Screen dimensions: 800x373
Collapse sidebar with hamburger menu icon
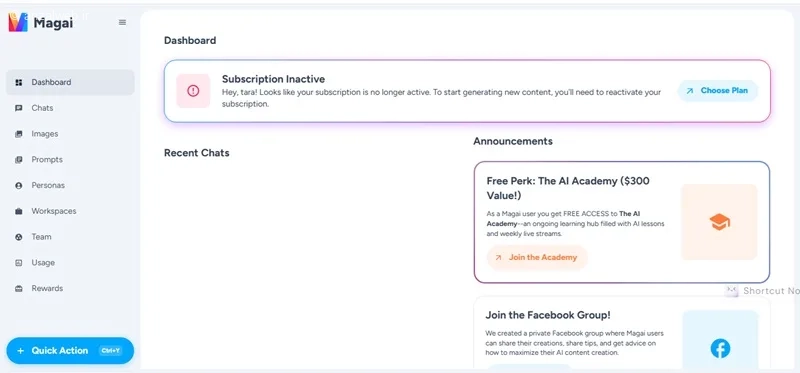click(x=122, y=22)
